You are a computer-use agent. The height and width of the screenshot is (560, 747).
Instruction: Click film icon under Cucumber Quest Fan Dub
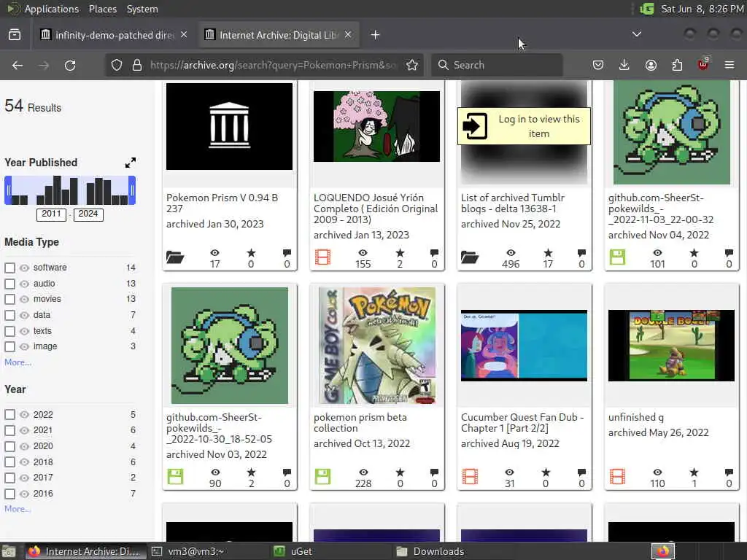pyautogui.click(x=471, y=477)
